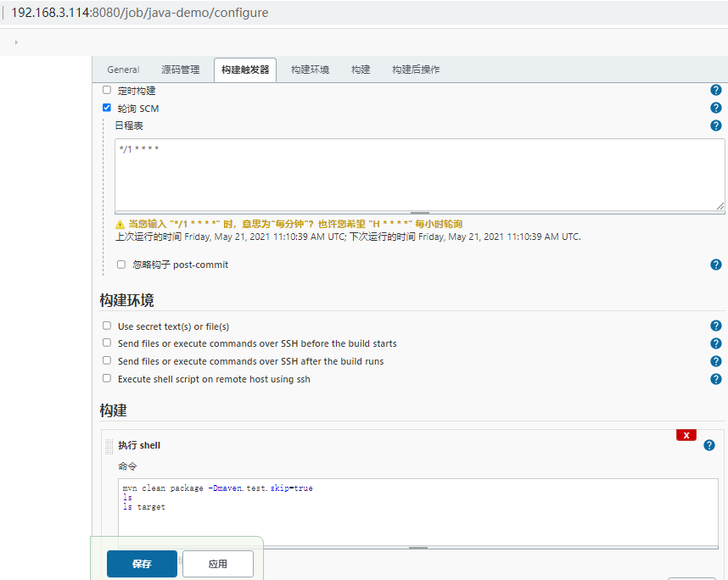The height and width of the screenshot is (580, 728).
Task: Click the 执行 shell step title
Action: coord(139,445)
